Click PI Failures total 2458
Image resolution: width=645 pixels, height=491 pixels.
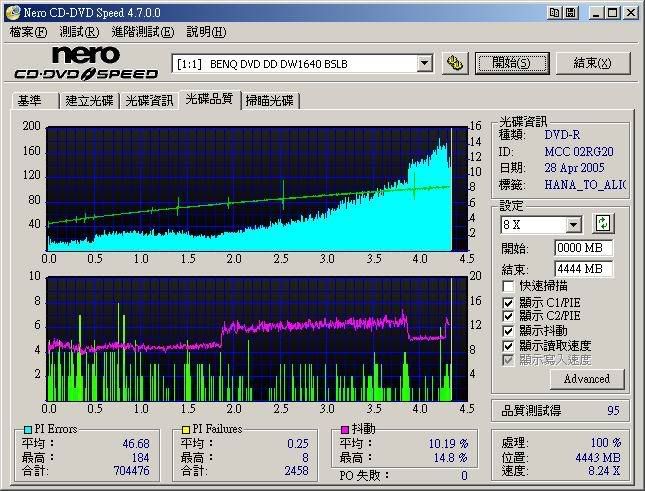(296, 470)
